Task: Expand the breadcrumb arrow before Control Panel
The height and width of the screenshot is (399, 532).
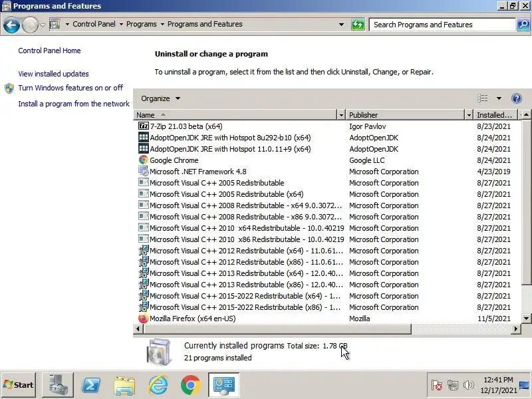Action: click(x=67, y=24)
